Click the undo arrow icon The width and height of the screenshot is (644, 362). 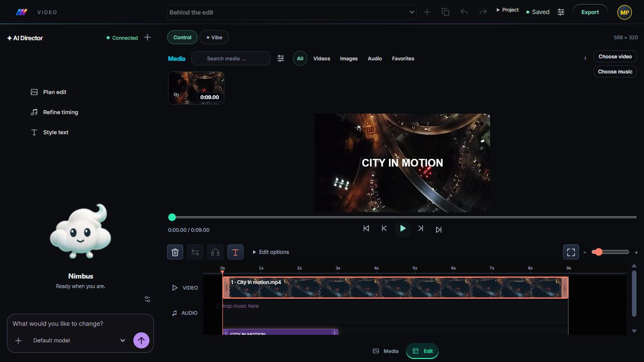pos(464,12)
